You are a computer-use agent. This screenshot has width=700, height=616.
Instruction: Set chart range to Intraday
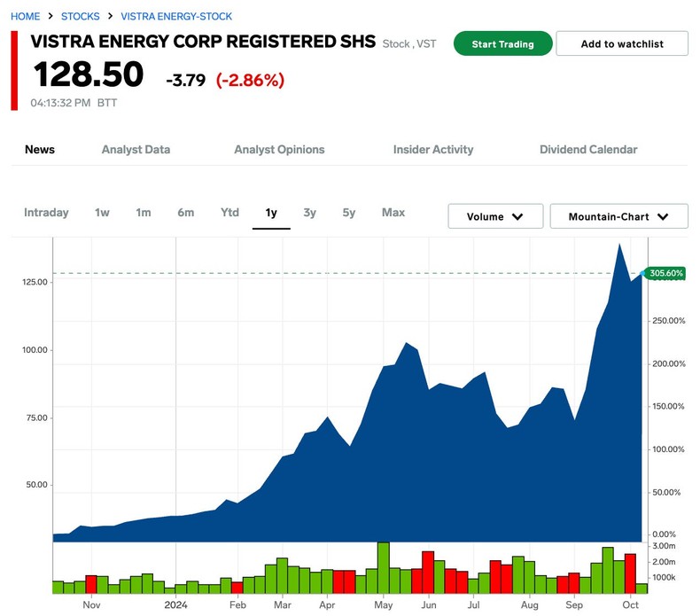[x=46, y=213]
